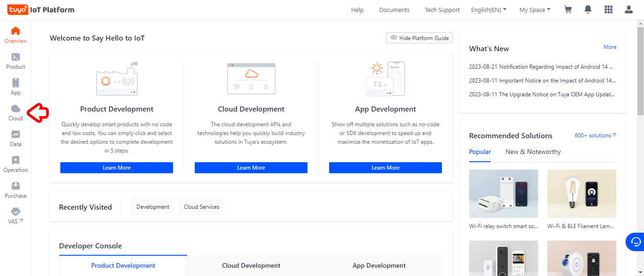644x276 pixels.
Task: Open the Operation sidebar icon
Action: (16, 160)
